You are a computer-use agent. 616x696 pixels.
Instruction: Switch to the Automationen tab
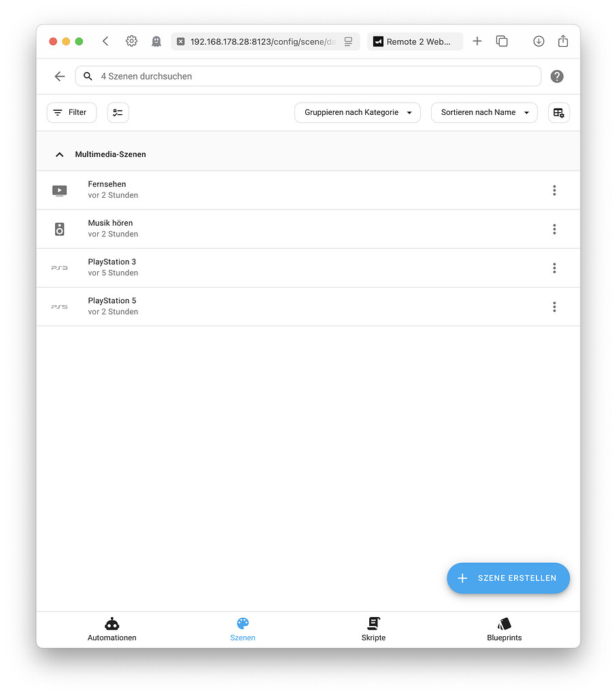112,629
